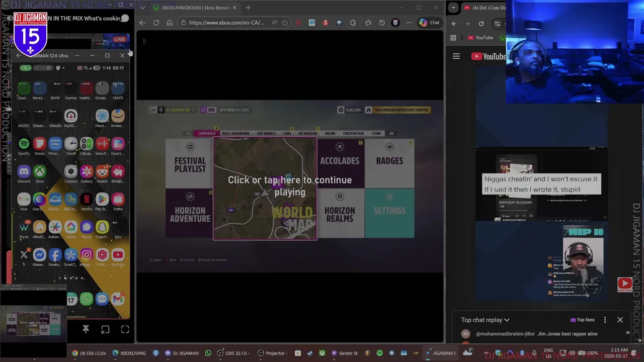The height and width of the screenshot is (362, 644).
Task: Open OBS 32.1.0 from the taskbar
Action: (x=232, y=353)
